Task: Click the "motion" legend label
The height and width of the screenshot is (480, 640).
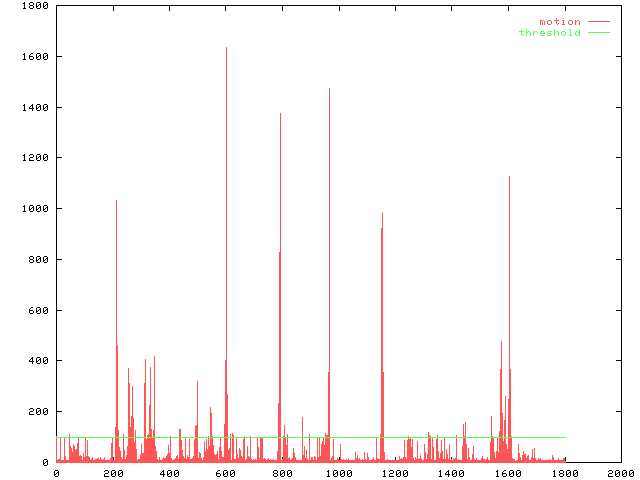Action: (559, 21)
